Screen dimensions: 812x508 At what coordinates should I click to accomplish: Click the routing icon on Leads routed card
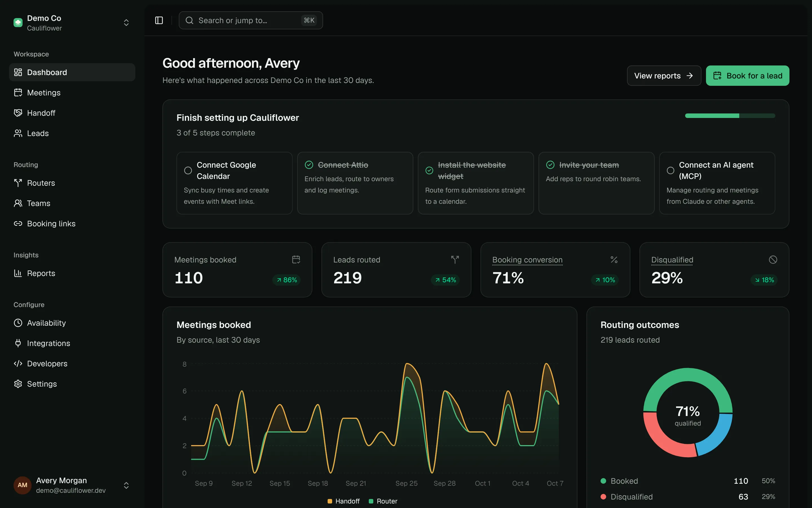[x=455, y=259]
